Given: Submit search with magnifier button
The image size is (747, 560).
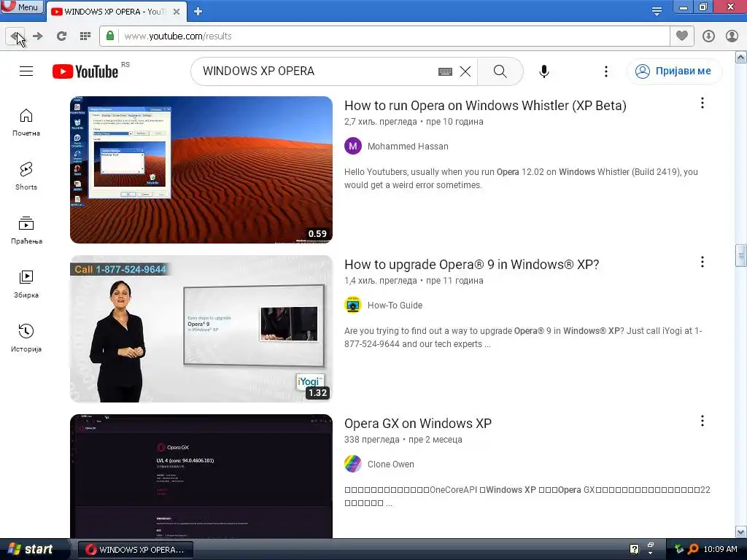Looking at the screenshot, I should pos(500,71).
